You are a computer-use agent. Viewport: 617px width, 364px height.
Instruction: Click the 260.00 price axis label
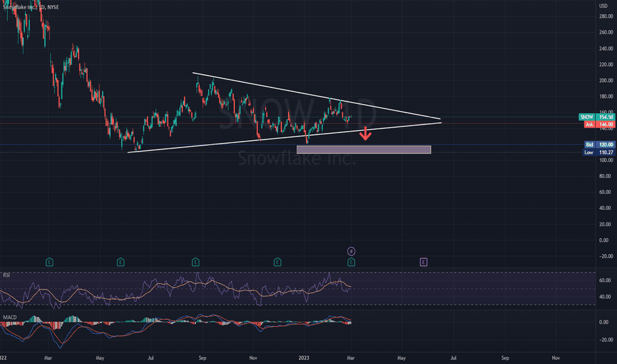point(606,32)
